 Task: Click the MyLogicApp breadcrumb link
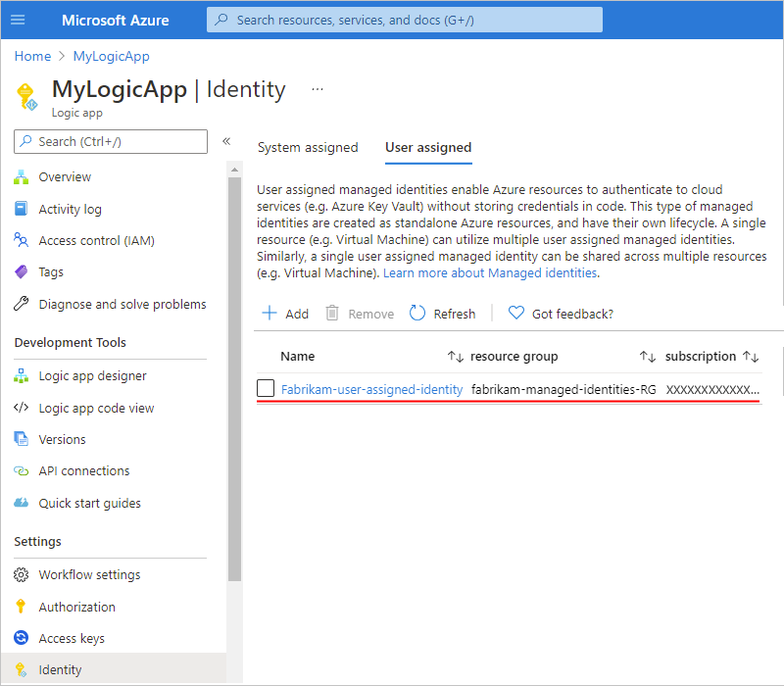(111, 56)
